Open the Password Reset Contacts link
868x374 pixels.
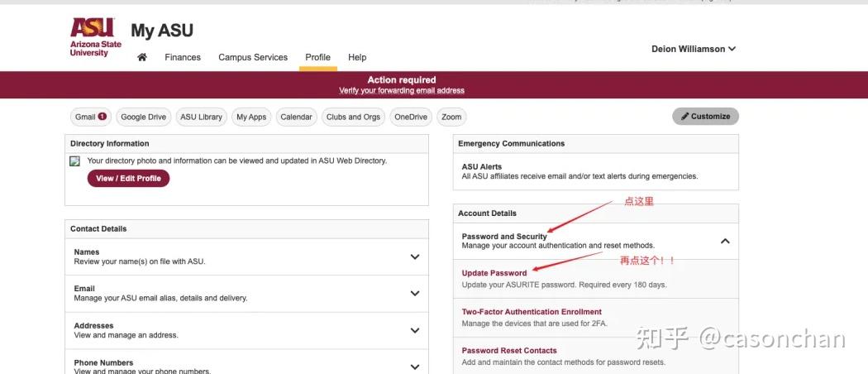click(x=509, y=350)
